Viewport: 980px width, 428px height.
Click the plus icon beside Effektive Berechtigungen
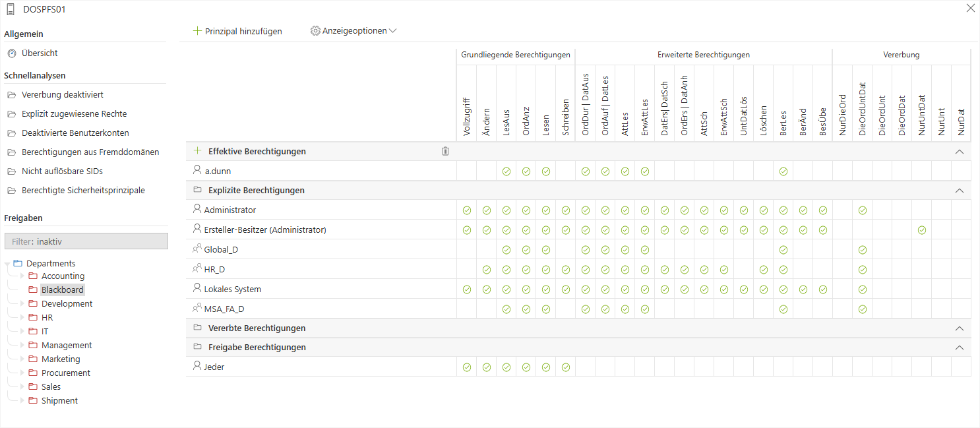197,151
